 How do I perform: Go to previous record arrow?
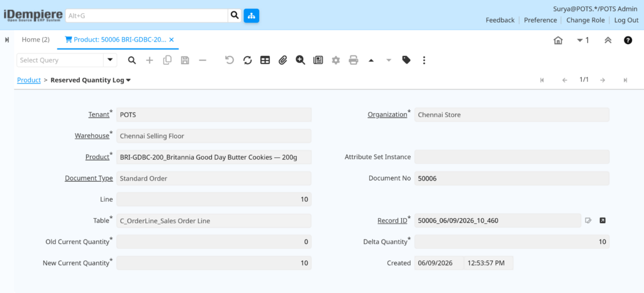pyautogui.click(x=564, y=80)
